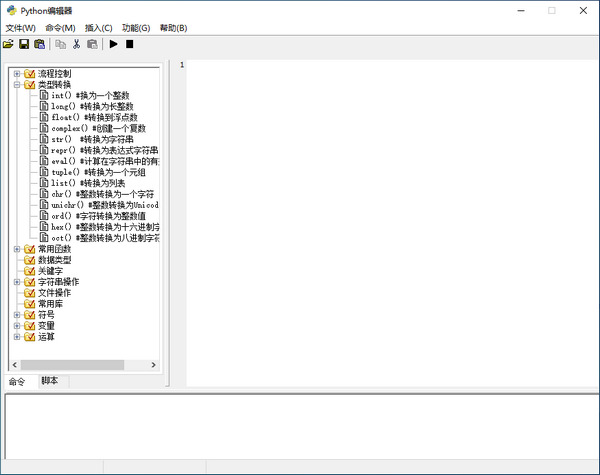
Task: Click the Cut scissors icon
Action: pos(77,44)
